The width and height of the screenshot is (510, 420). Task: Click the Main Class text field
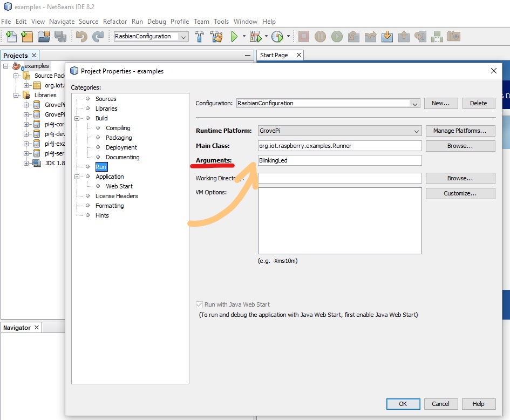click(x=340, y=146)
